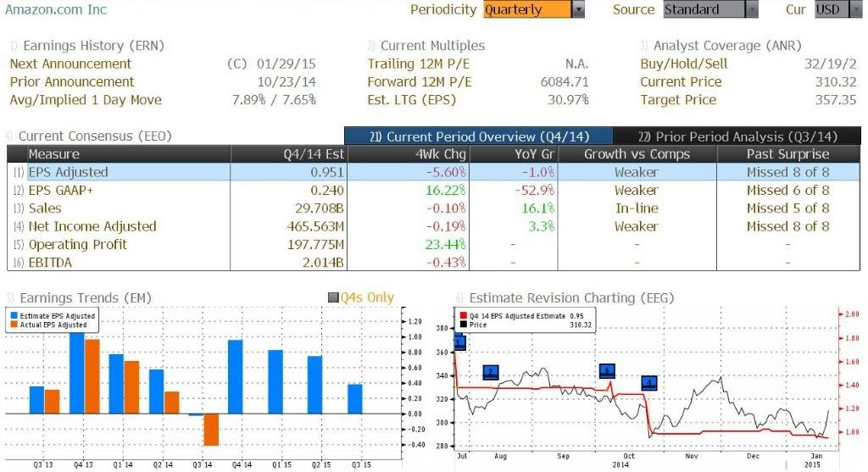868x472 pixels.
Task: Click EPS GAAP+ 4Wk change 16.22%
Action: point(446,191)
